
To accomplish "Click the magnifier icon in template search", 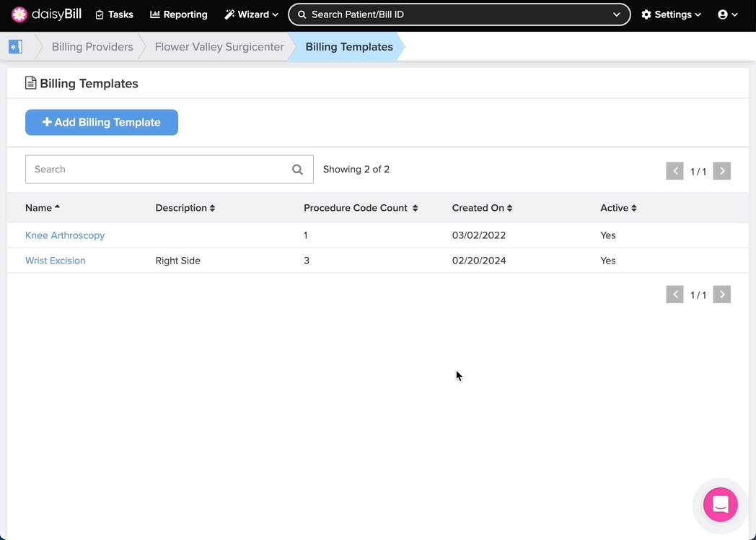I will (x=297, y=170).
